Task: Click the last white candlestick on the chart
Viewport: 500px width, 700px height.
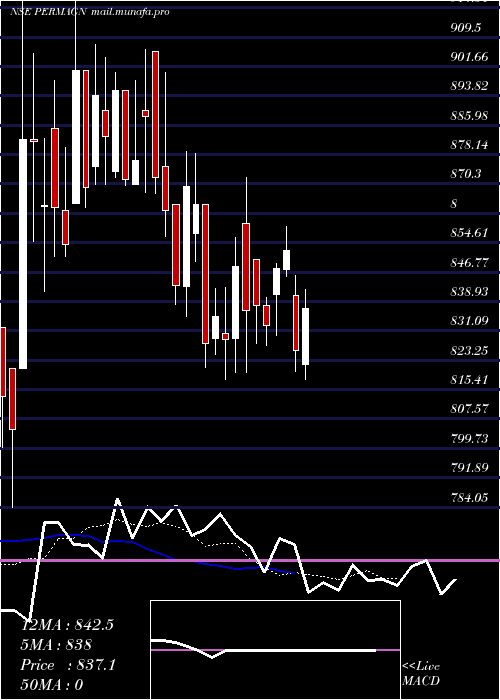Action: [306, 336]
